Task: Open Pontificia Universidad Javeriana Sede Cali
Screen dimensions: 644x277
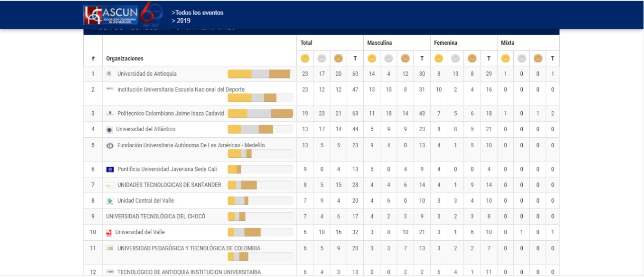Action: click(x=167, y=169)
